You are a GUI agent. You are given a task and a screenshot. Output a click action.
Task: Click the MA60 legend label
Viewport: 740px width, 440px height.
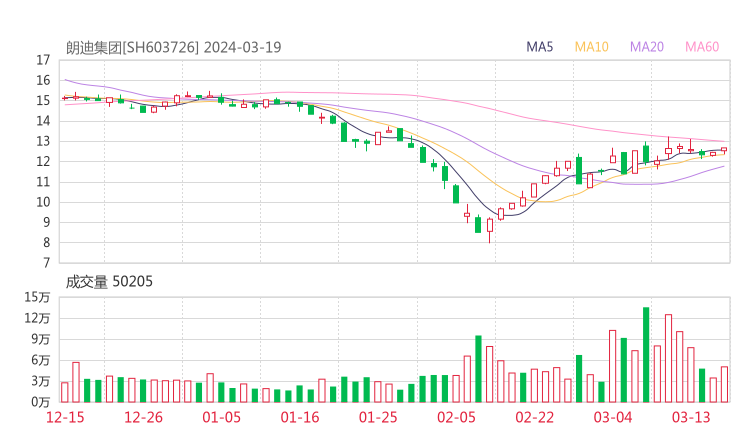coord(702,47)
